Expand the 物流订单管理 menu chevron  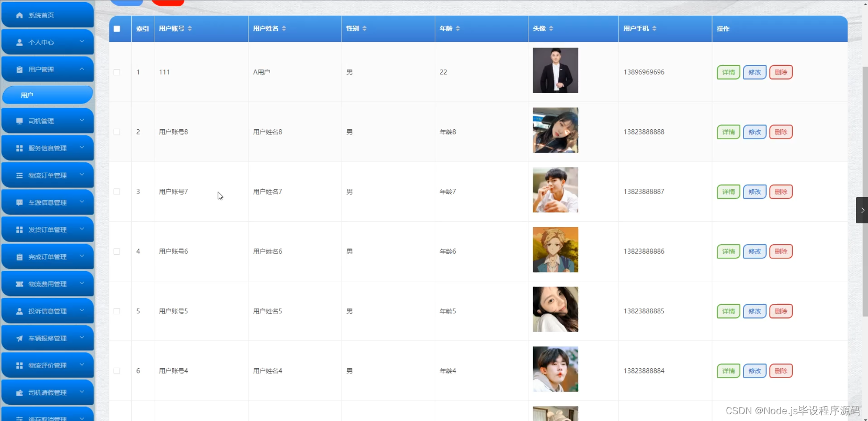[82, 175]
